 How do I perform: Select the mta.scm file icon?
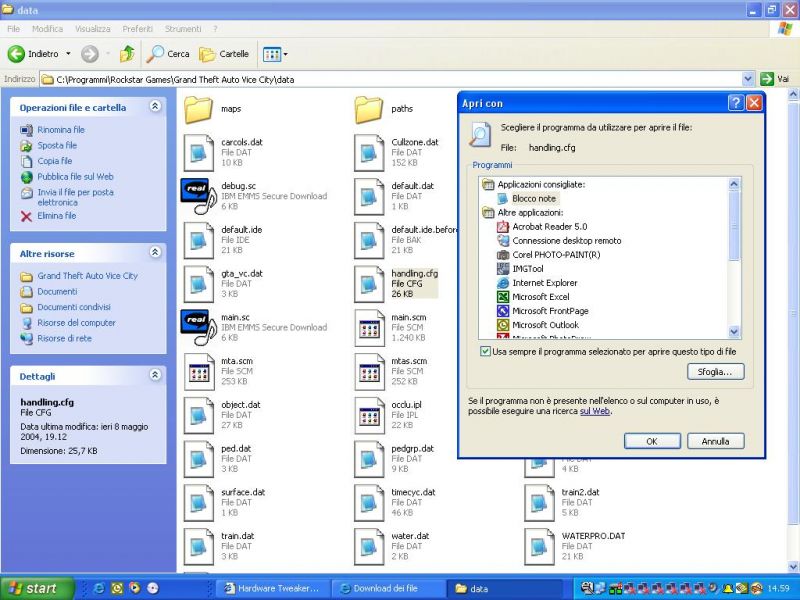198,371
